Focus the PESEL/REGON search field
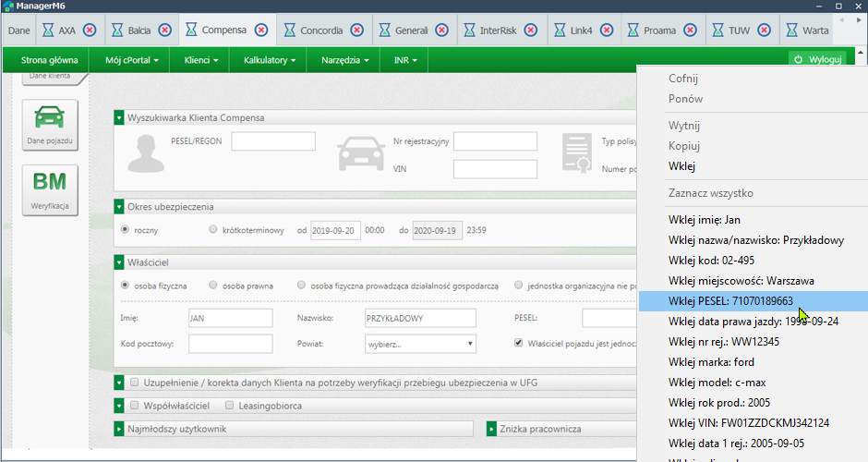 pyautogui.click(x=273, y=141)
